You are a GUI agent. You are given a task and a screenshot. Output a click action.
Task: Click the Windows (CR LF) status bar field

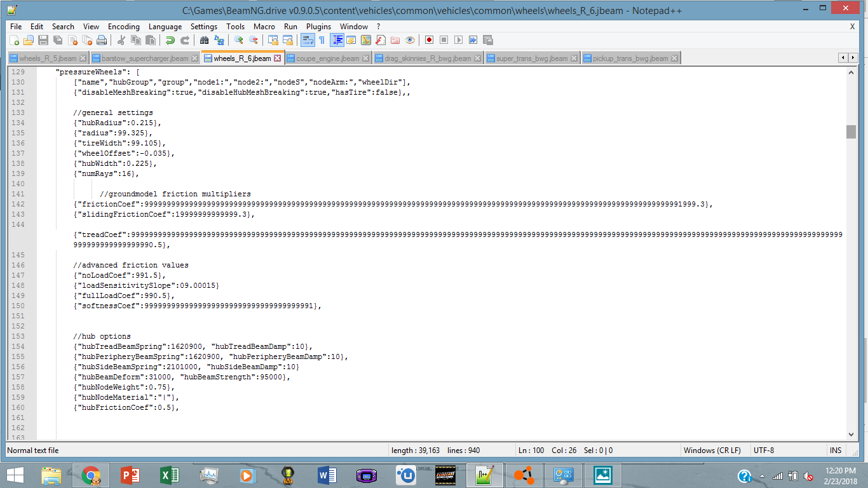(x=712, y=451)
